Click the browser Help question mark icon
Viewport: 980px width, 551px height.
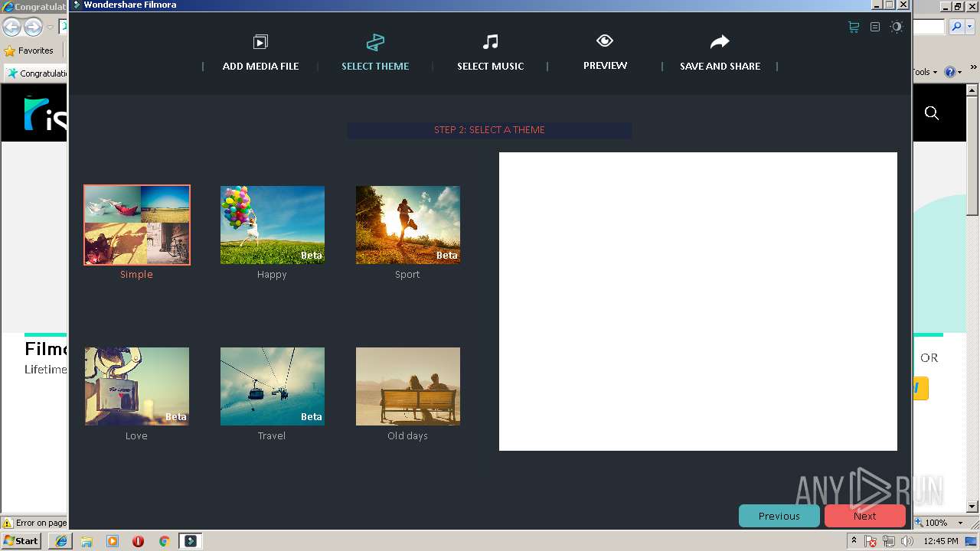click(x=949, y=72)
